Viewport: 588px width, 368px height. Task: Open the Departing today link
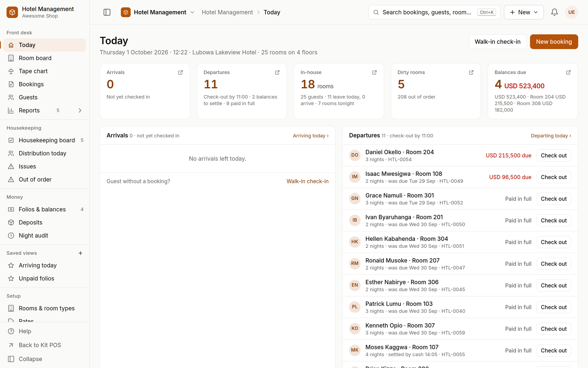551,136
